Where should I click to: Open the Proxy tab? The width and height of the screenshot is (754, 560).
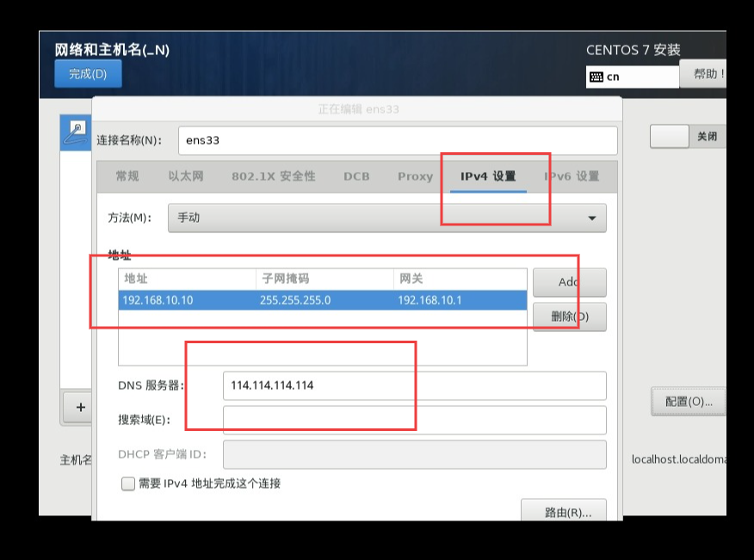point(416,176)
